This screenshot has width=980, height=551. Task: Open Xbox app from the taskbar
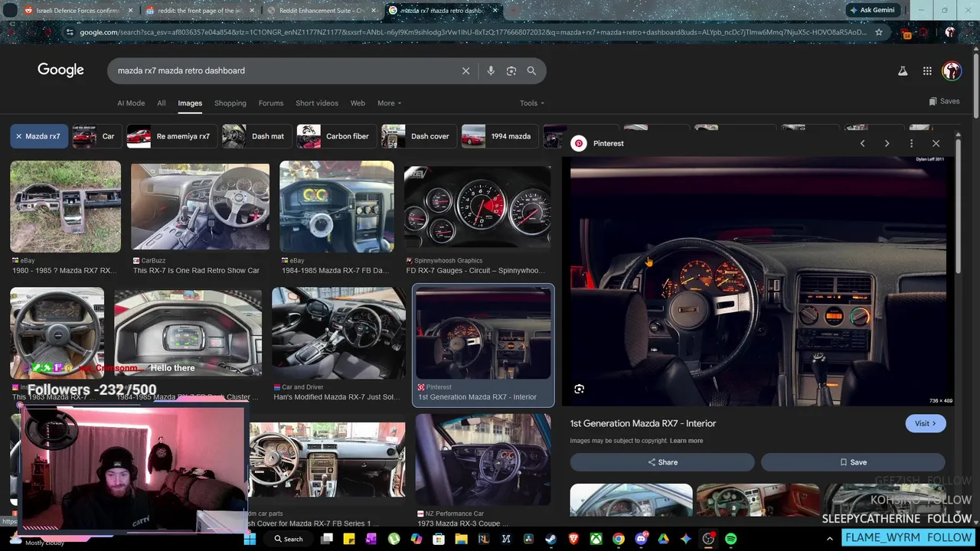tap(596, 539)
